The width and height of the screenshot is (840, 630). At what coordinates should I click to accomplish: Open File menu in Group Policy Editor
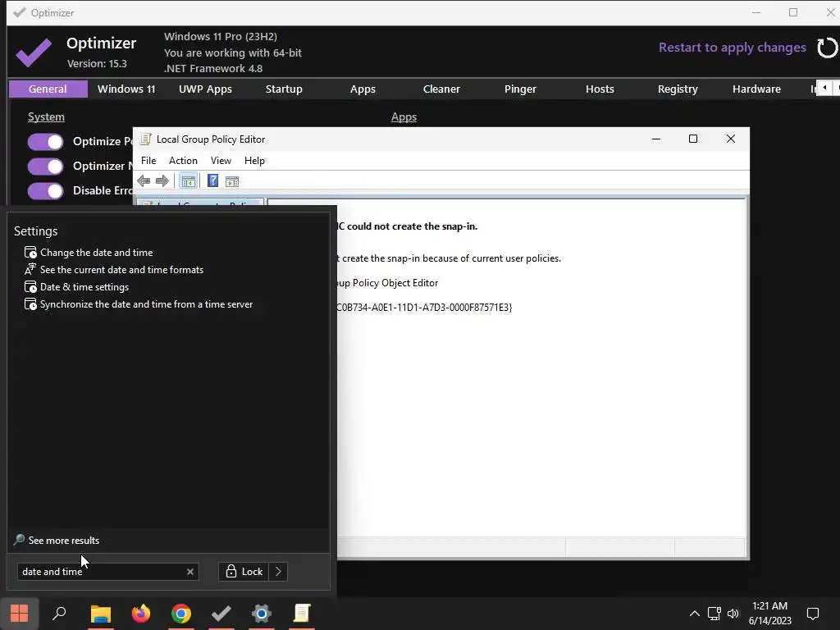point(148,161)
